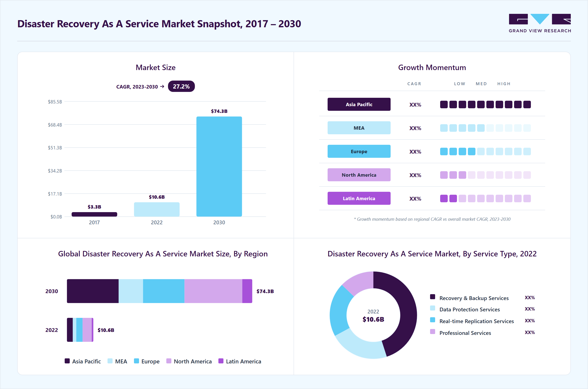
Task: Click the Asia Pacific region label
Action: tap(359, 104)
